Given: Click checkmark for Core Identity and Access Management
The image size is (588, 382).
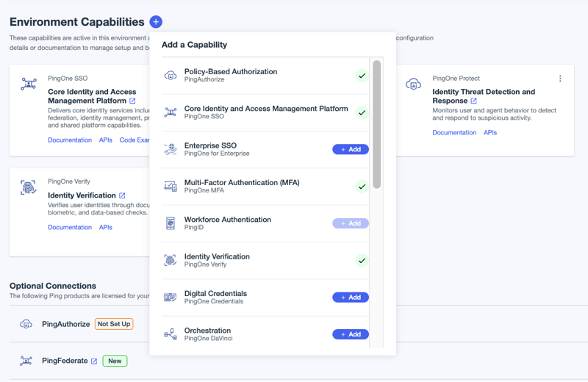Looking at the screenshot, I should (x=362, y=112).
